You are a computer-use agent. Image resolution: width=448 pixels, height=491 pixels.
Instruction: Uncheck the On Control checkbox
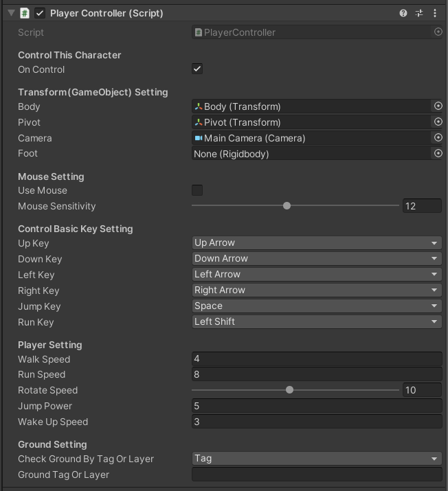point(197,69)
